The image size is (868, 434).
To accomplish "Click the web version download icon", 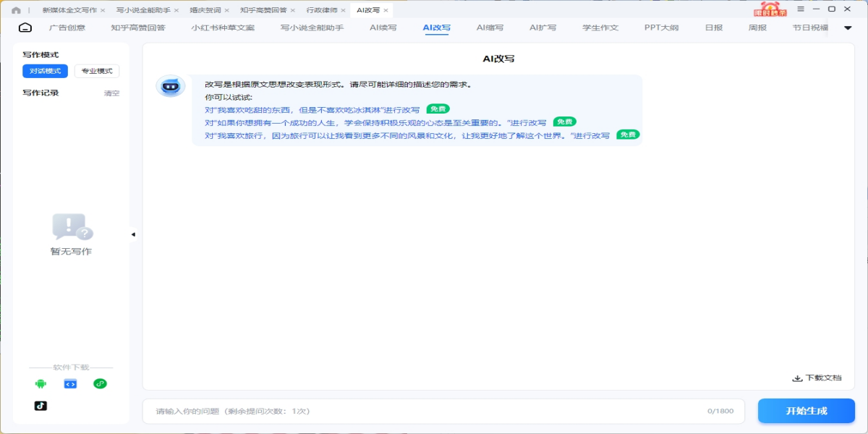I will pos(70,383).
